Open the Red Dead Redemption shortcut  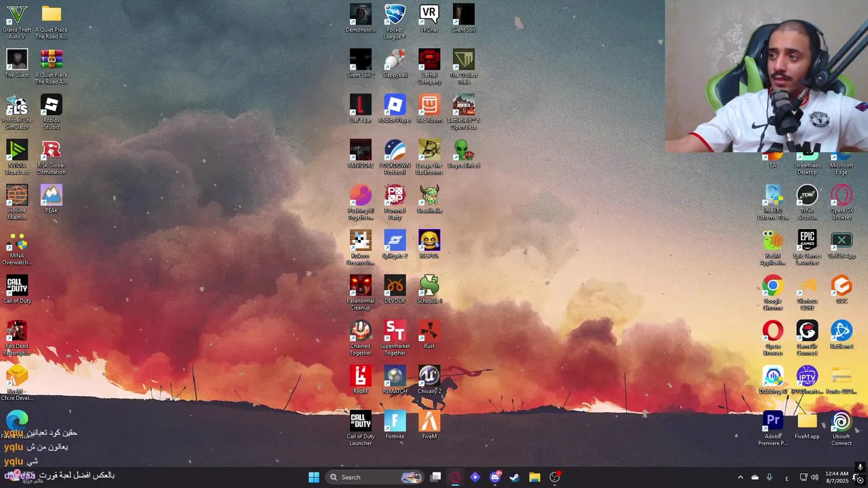click(x=17, y=338)
